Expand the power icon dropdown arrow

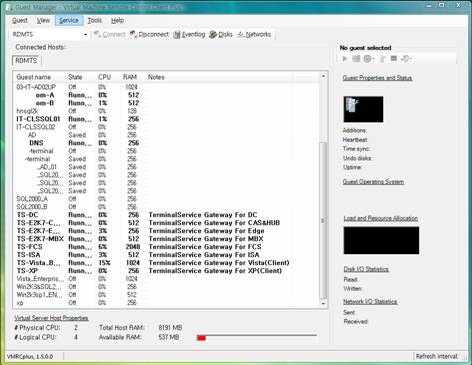click(373, 59)
